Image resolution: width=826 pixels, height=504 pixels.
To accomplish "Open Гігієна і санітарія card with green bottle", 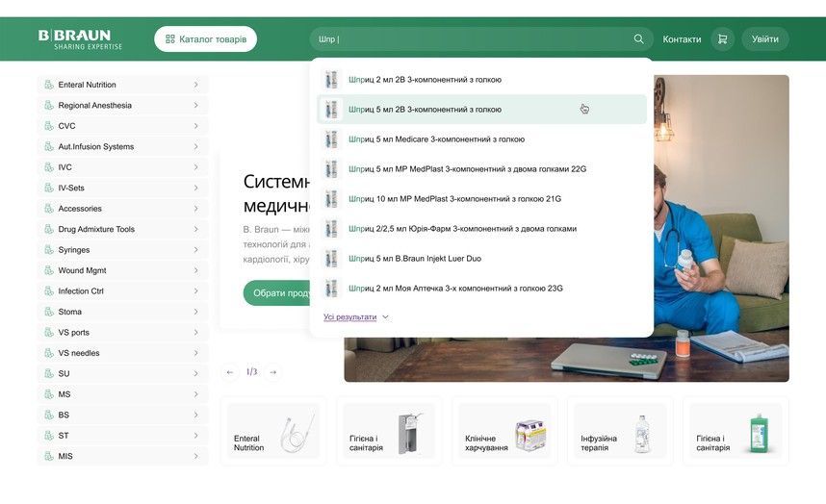I will 736,431.
